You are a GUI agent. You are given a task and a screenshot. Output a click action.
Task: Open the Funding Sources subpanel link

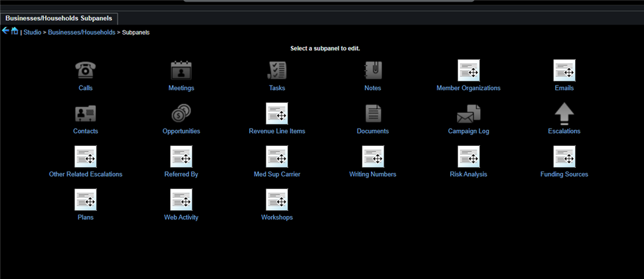pyautogui.click(x=564, y=174)
